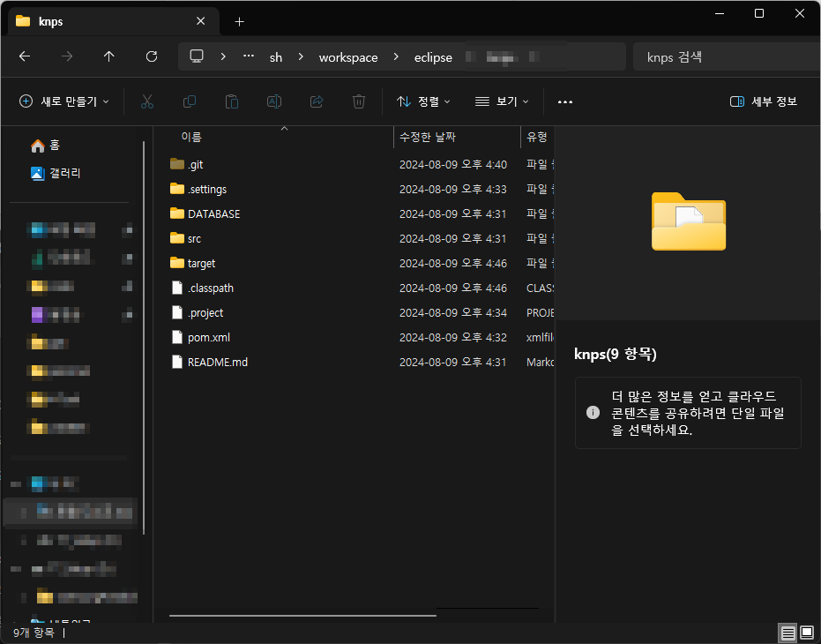Click the knps(9 항목) heading
The image size is (821, 644).
tap(616, 355)
